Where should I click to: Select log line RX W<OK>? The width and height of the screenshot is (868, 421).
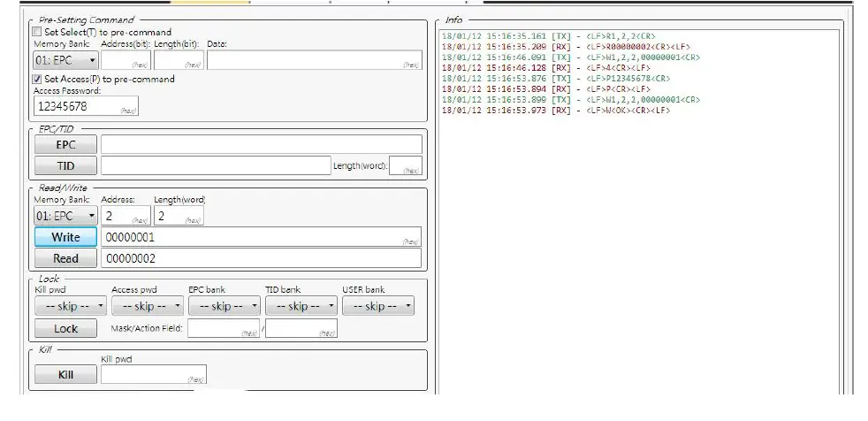(556, 111)
